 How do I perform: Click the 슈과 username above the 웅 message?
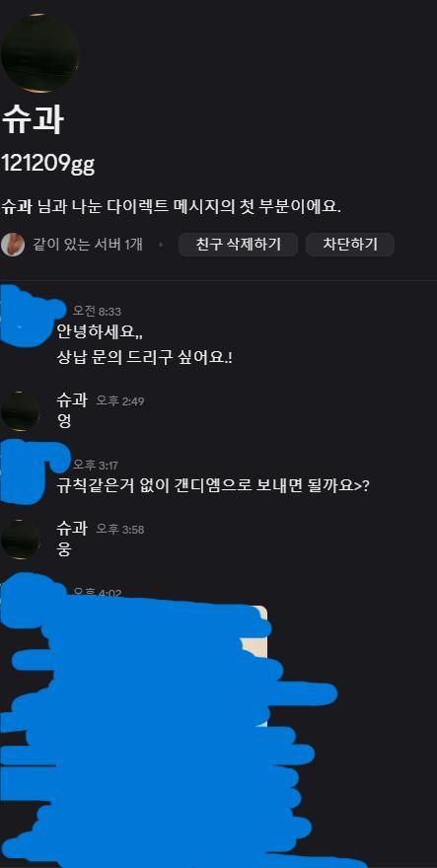click(72, 528)
